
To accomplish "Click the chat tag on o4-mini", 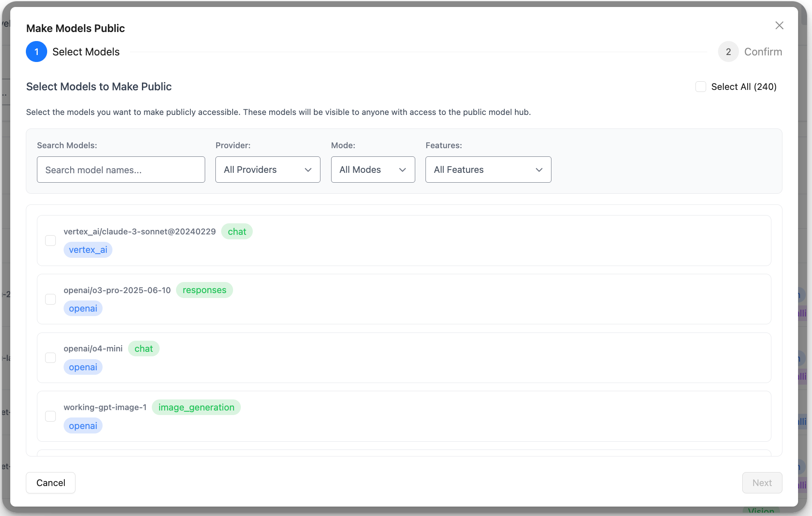I will pyautogui.click(x=144, y=349).
